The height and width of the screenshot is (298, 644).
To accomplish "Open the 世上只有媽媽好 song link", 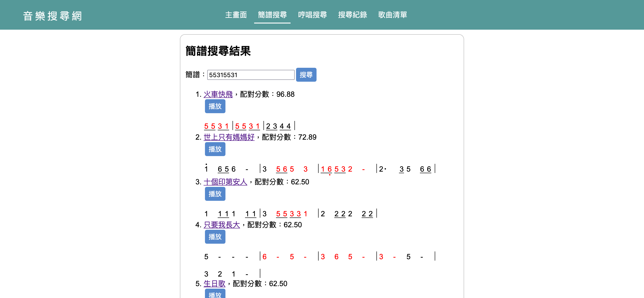I will (229, 137).
